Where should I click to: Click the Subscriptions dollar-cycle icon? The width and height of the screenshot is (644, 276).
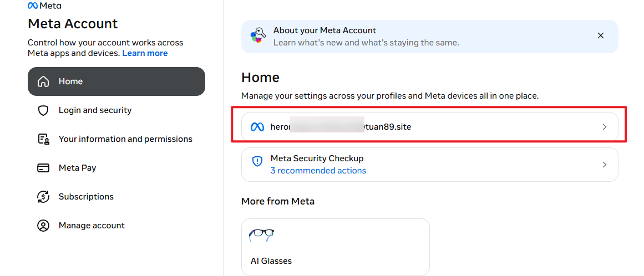(43, 197)
